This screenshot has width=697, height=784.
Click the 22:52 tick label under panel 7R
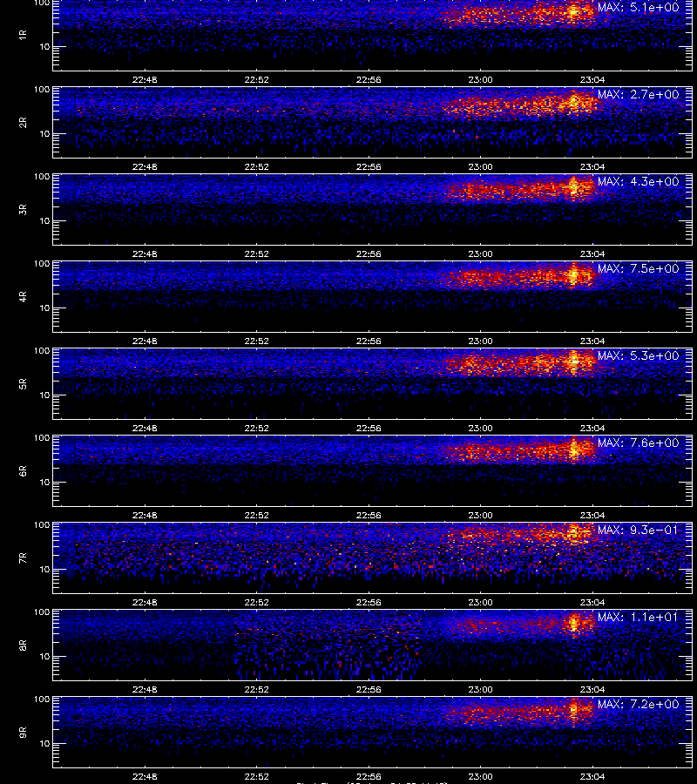coord(256,602)
